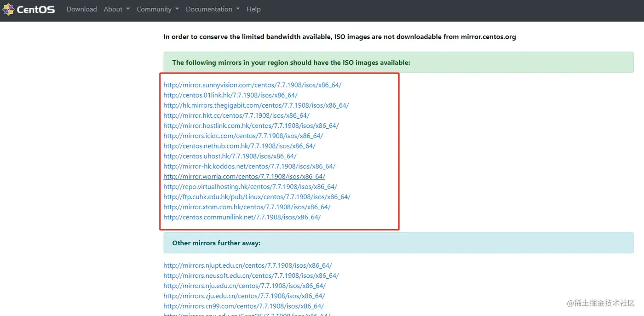This screenshot has width=644, height=316.
Task: Click the limited bandwidth notice text
Action: click(339, 37)
